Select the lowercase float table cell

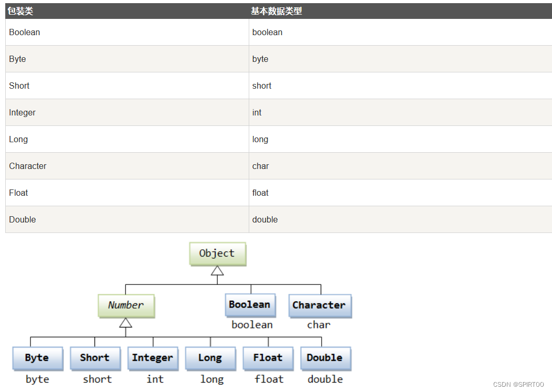pyautogui.click(x=400, y=193)
